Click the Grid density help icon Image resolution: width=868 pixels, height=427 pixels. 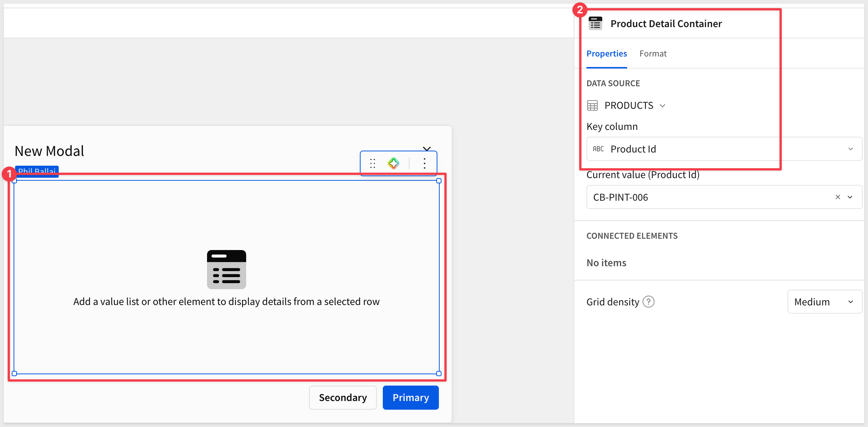649,302
